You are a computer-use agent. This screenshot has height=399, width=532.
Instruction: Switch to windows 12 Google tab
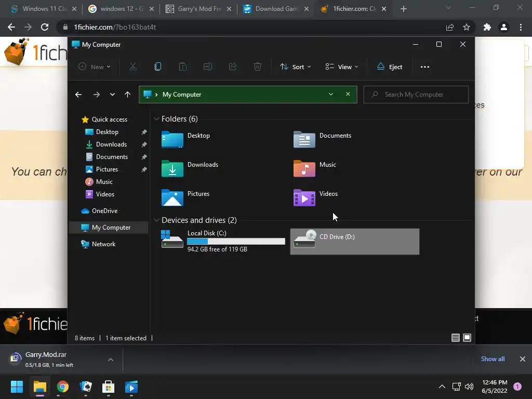point(121,9)
